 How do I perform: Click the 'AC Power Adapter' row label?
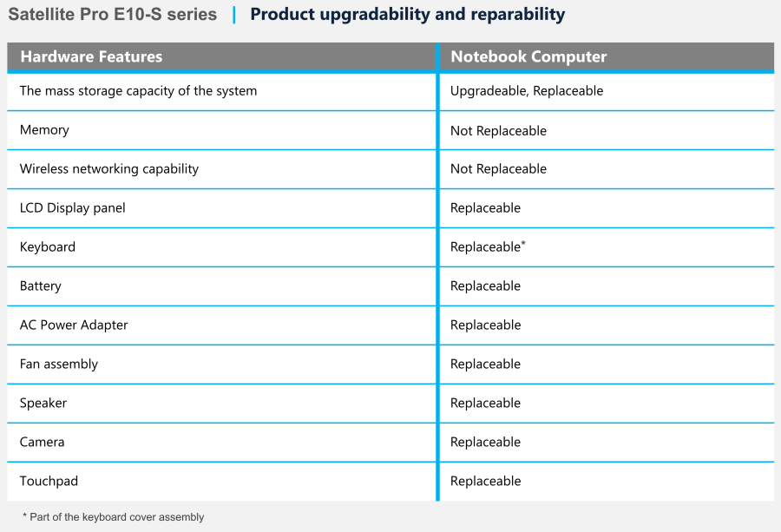click(x=74, y=325)
